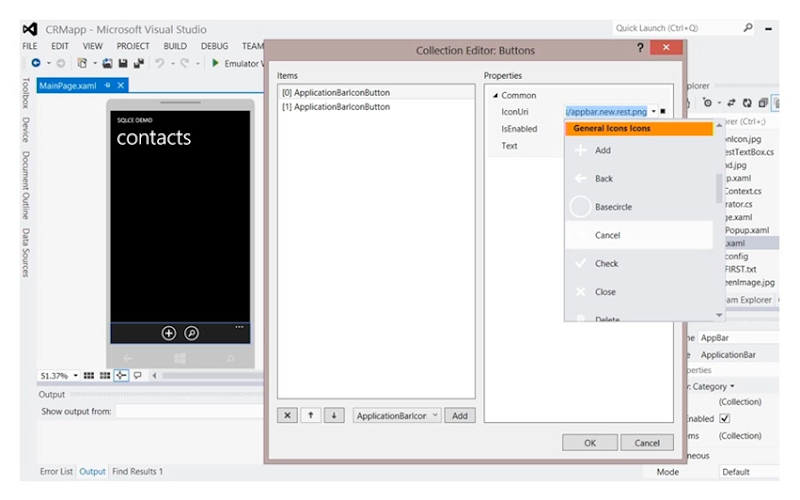This screenshot has height=500, width=800.
Task: Click the Redo toolbar icon
Action: (185, 63)
